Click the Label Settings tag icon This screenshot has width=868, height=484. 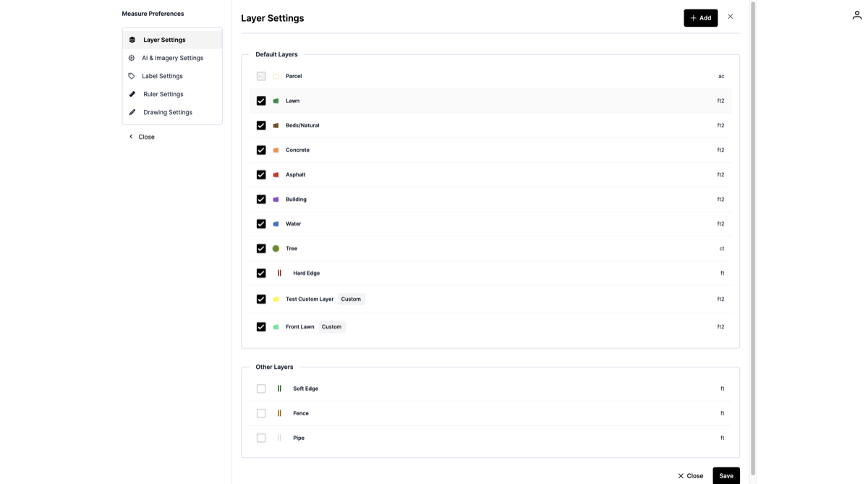[x=132, y=76]
